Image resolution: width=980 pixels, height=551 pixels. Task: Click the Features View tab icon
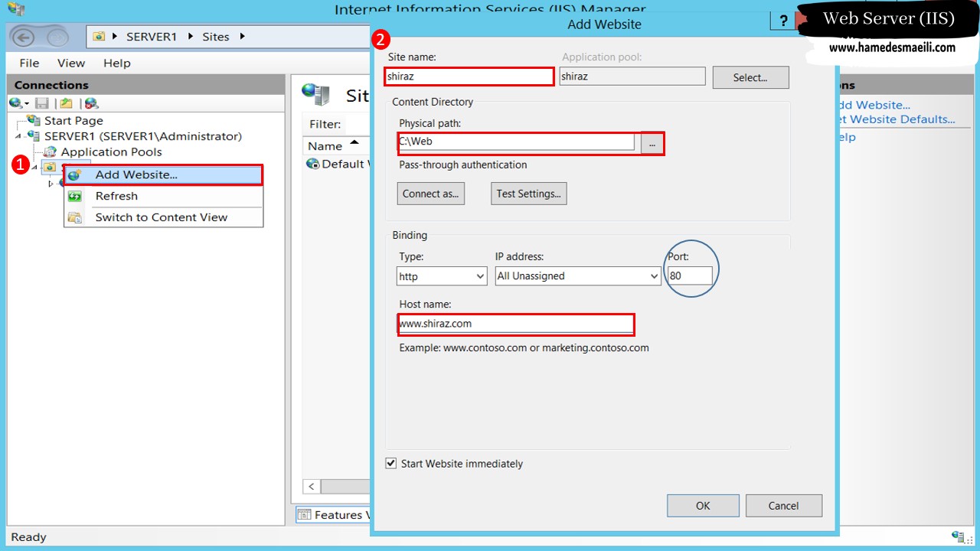pos(304,515)
